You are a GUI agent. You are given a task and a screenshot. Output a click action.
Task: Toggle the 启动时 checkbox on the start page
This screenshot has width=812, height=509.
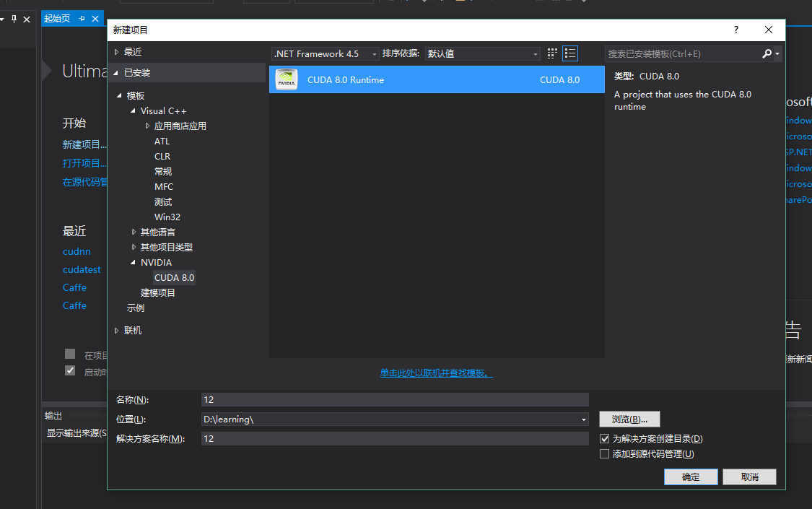pos(70,370)
